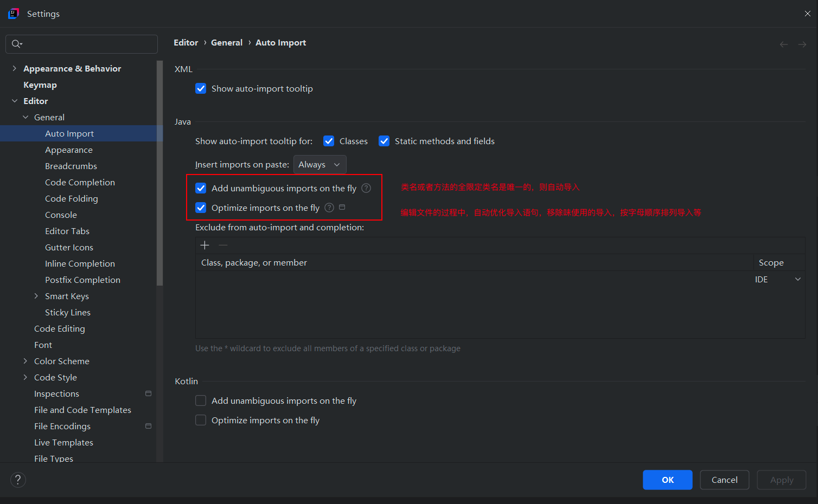Click the search magnifier icon in settings
Viewport: 818px width, 504px height.
coord(17,44)
